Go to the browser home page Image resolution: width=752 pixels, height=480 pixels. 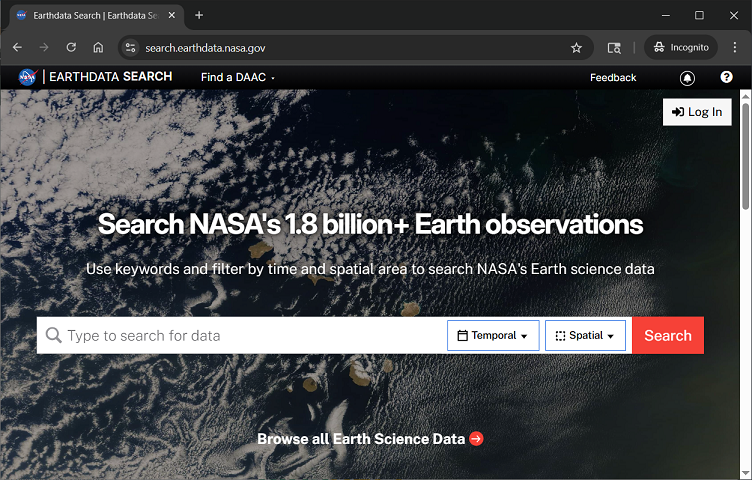click(98, 47)
